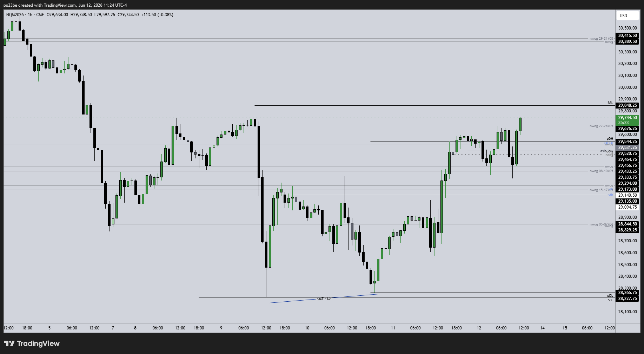Click date 10 on time axis
Screen dimensions: 644x354
307,328
